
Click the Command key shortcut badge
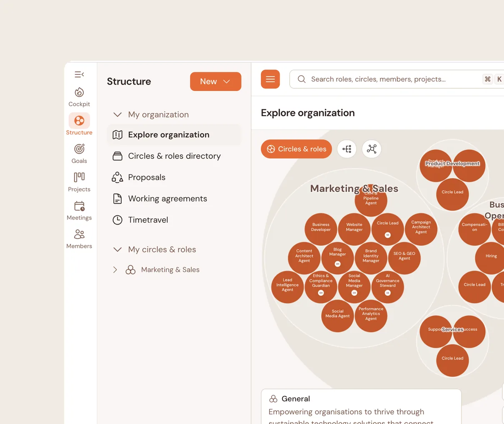point(488,79)
